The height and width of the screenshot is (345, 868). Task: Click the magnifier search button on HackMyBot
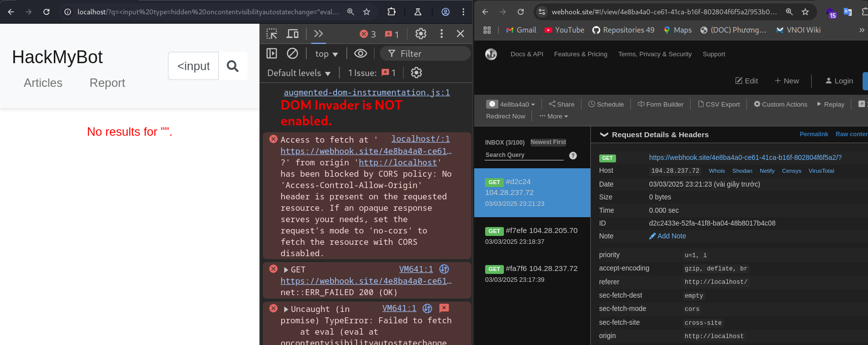[233, 66]
